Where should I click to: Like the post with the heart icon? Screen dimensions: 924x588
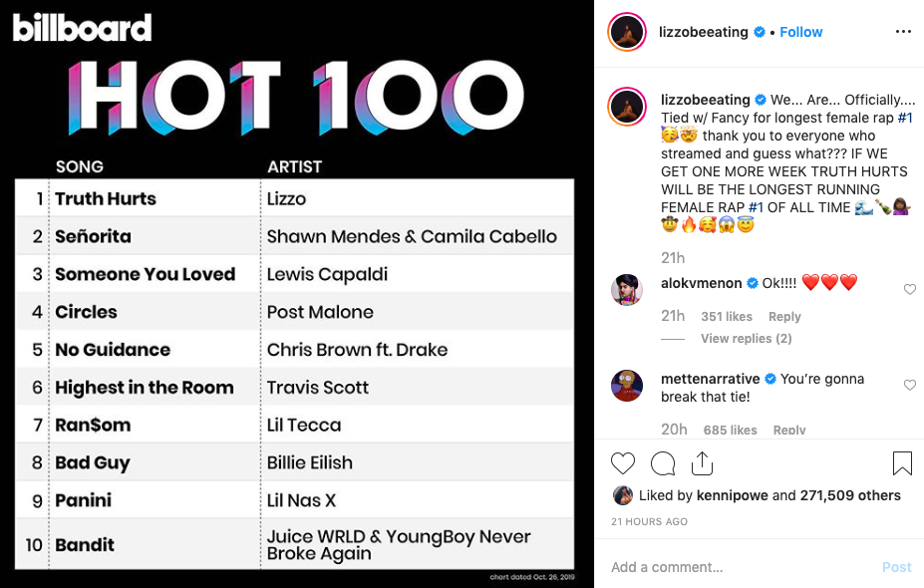point(622,463)
